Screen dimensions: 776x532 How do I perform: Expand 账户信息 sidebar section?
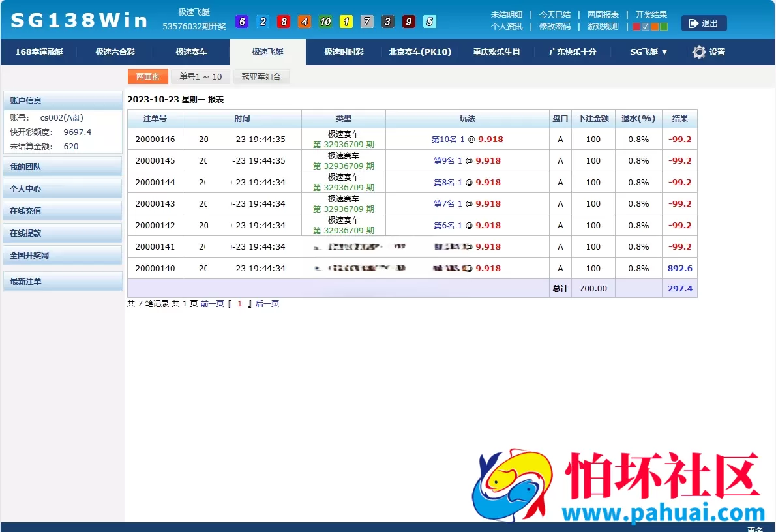[63, 100]
